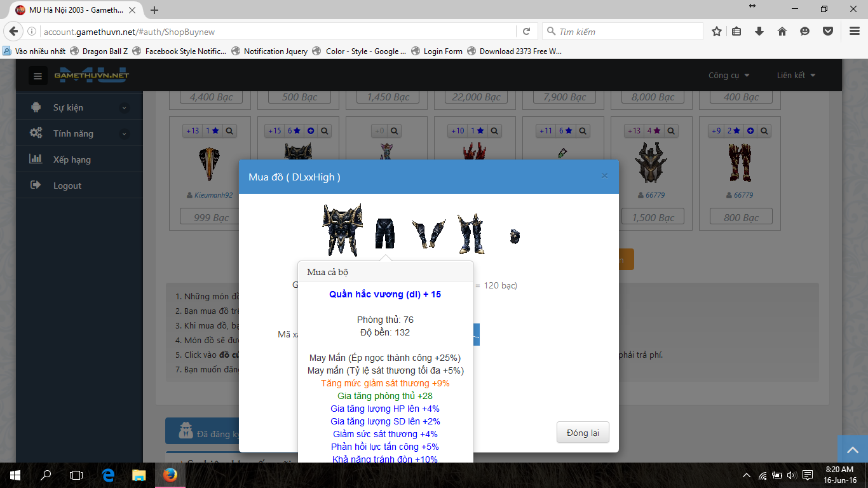Open the Windows Start menu
This screenshot has width=868, height=488.
15,475
